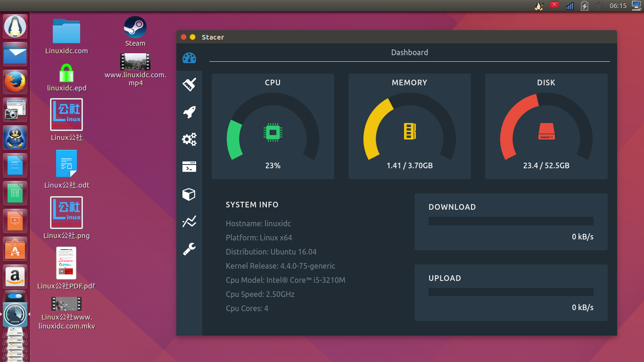Open the volume indicator menu
The width and height of the screenshot is (644, 362).
(599, 6)
